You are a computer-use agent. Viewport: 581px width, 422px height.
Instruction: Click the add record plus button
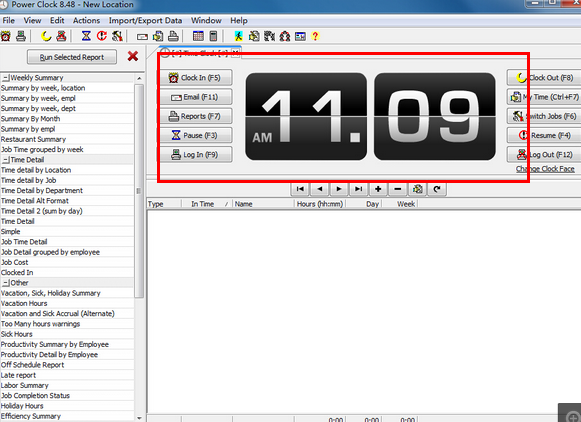[x=378, y=189]
